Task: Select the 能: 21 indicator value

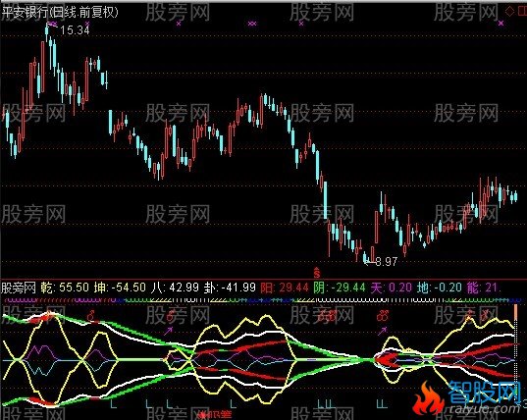Action: pyautogui.click(x=484, y=288)
